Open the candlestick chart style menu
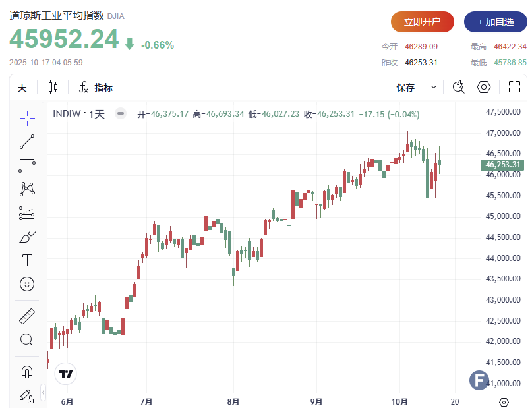The width and height of the screenshot is (532, 408). [x=53, y=87]
